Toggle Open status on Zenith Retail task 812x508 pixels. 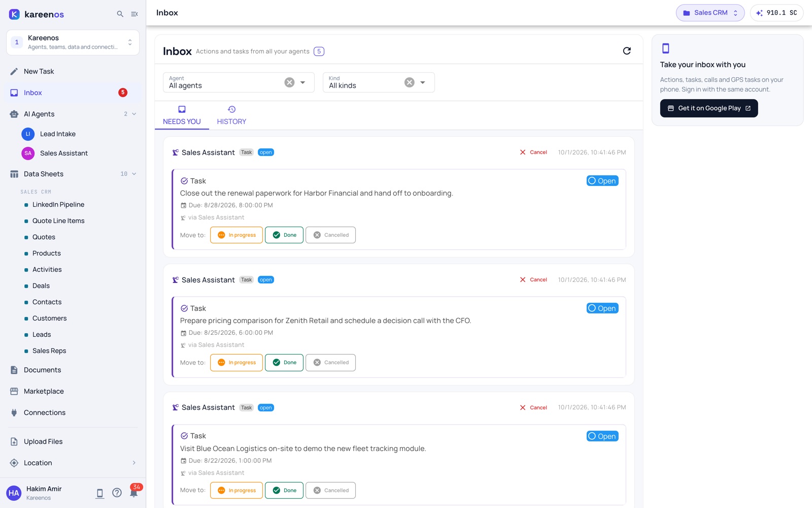[x=602, y=308]
